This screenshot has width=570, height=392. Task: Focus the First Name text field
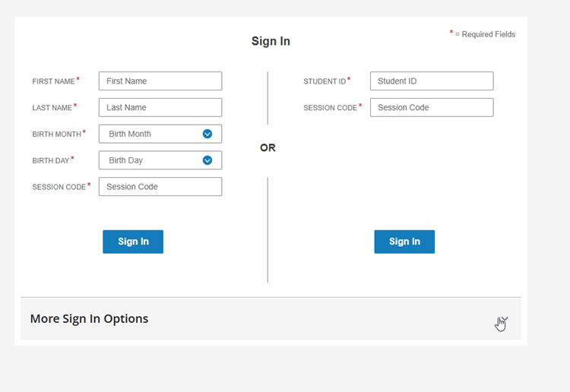pyautogui.click(x=160, y=81)
